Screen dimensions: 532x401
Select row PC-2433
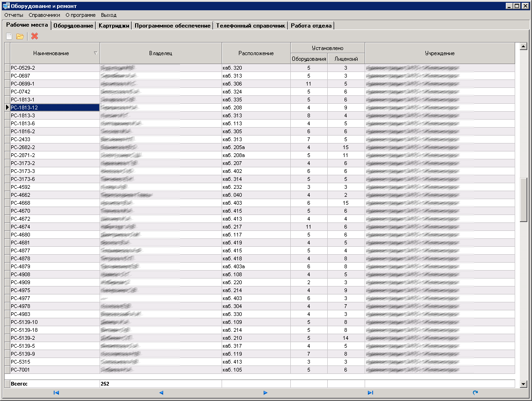click(260, 139)
